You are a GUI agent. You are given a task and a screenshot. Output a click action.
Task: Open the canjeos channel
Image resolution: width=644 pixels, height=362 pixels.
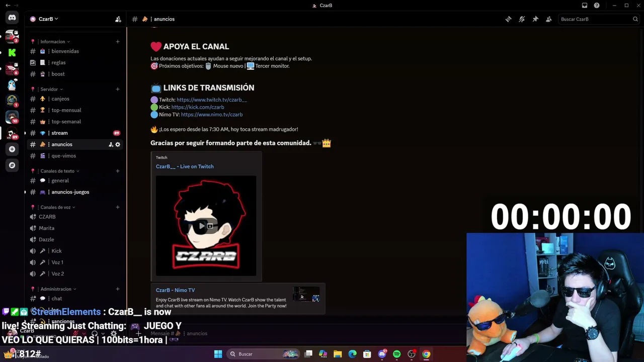[x=75, y=99]
